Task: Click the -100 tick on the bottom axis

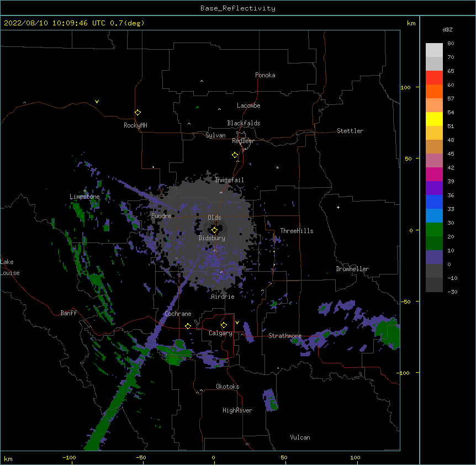Action: click(69, 457)
